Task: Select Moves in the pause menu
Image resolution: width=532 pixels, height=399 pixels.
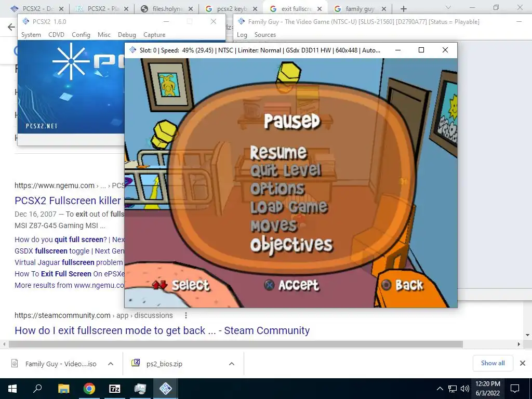Action: click(274, 225)
